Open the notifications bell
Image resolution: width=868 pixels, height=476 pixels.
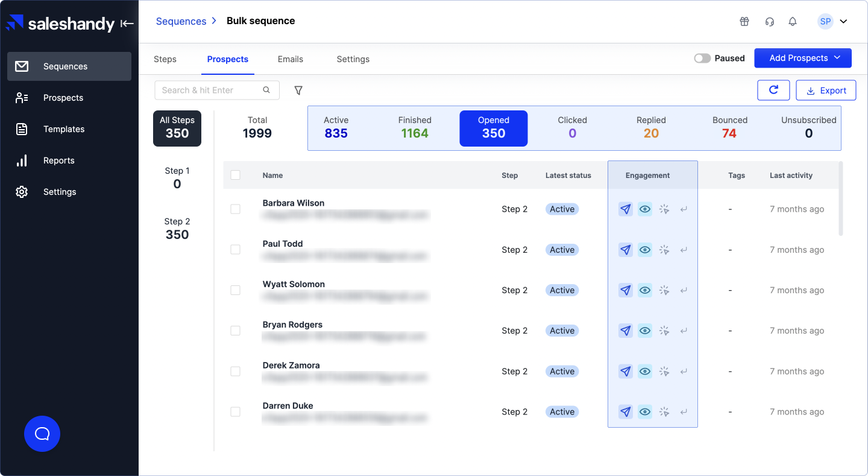[x=793, y=22]
